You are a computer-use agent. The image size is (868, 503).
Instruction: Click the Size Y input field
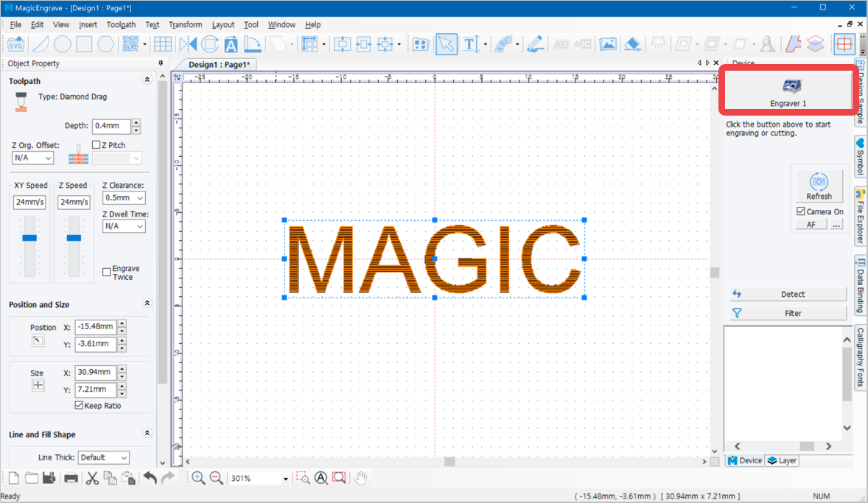point(95,390)
